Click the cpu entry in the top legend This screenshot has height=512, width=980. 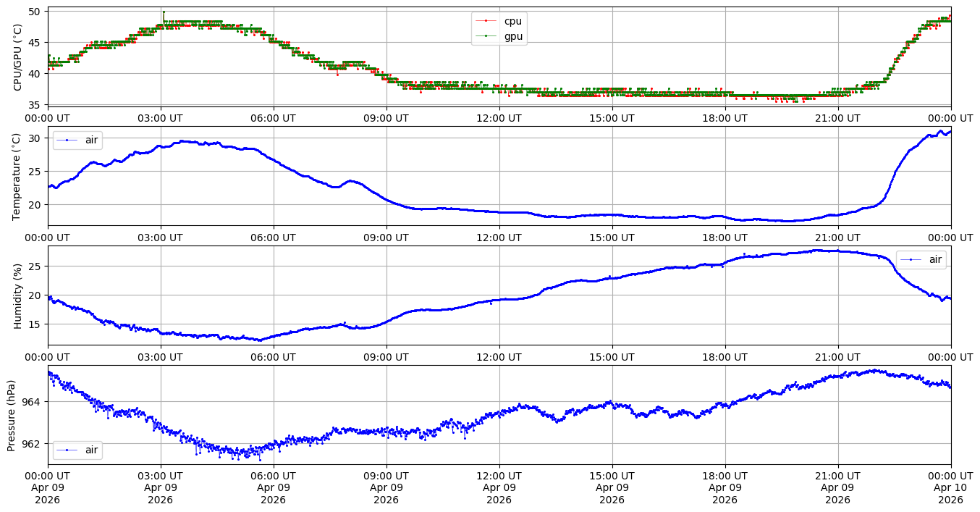(x=512, y=21)
